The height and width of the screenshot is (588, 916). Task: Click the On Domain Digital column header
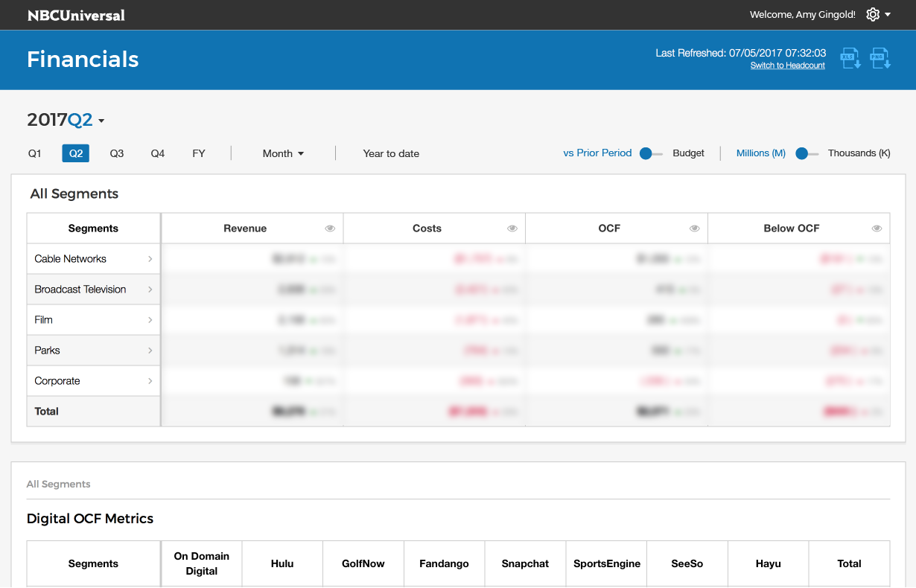202,563
